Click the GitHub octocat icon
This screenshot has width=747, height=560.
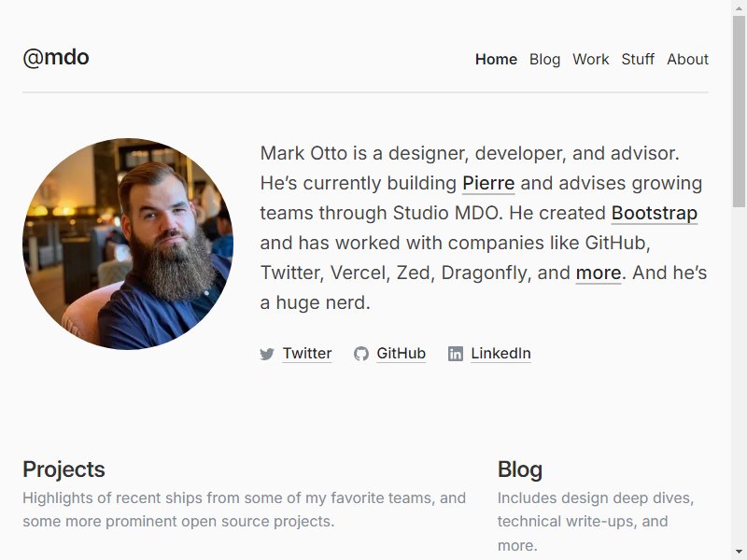[361, 354]
